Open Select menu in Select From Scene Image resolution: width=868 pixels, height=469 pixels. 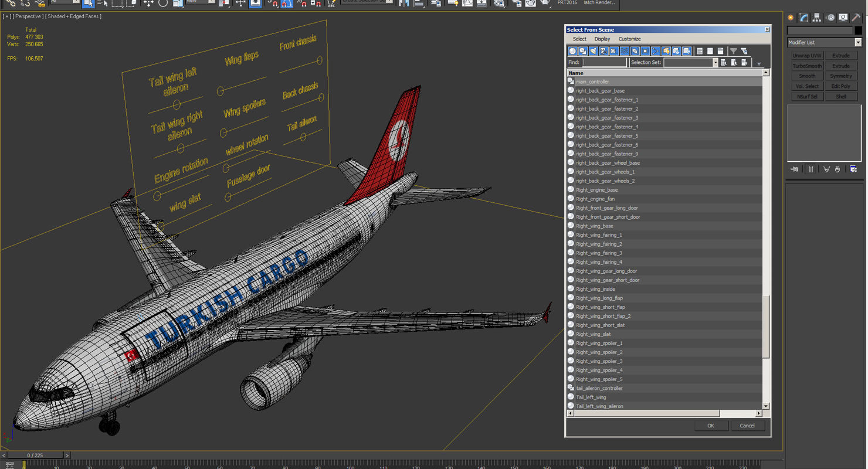click(x=579, y=39)
